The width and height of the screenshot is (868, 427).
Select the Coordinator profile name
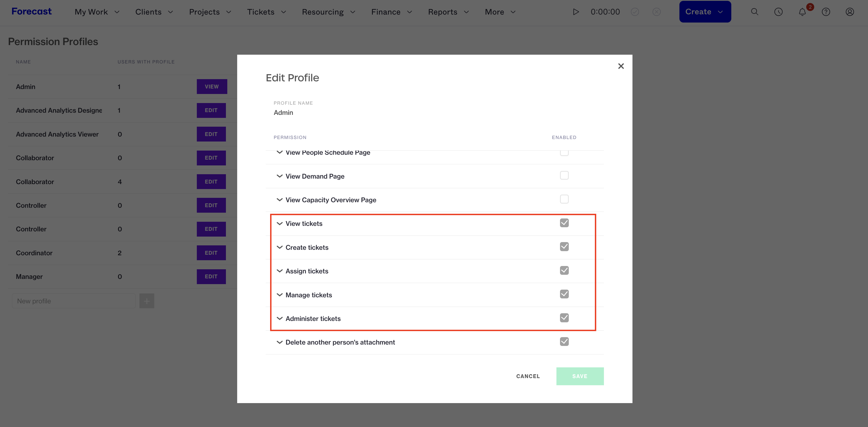click(34, 253)
